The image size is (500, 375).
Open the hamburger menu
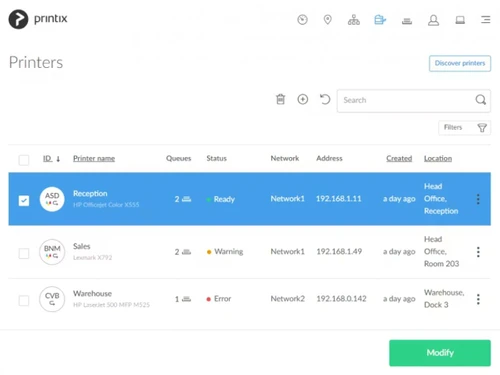486,20
